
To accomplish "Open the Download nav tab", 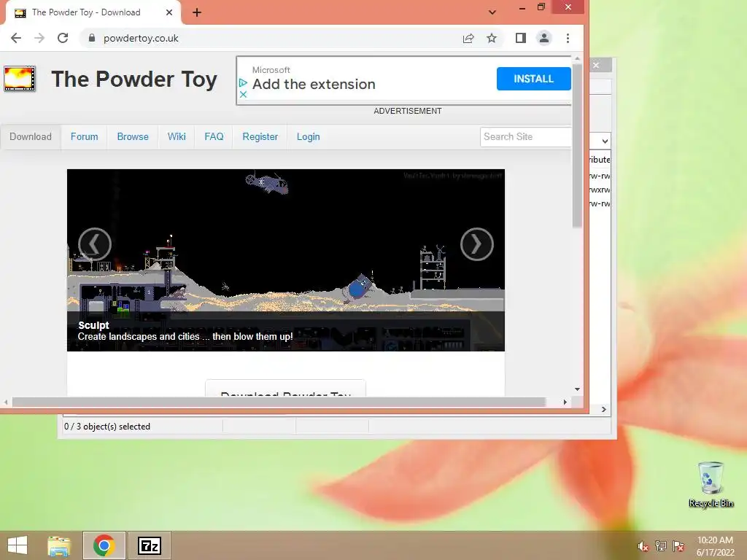I will 31,136.
